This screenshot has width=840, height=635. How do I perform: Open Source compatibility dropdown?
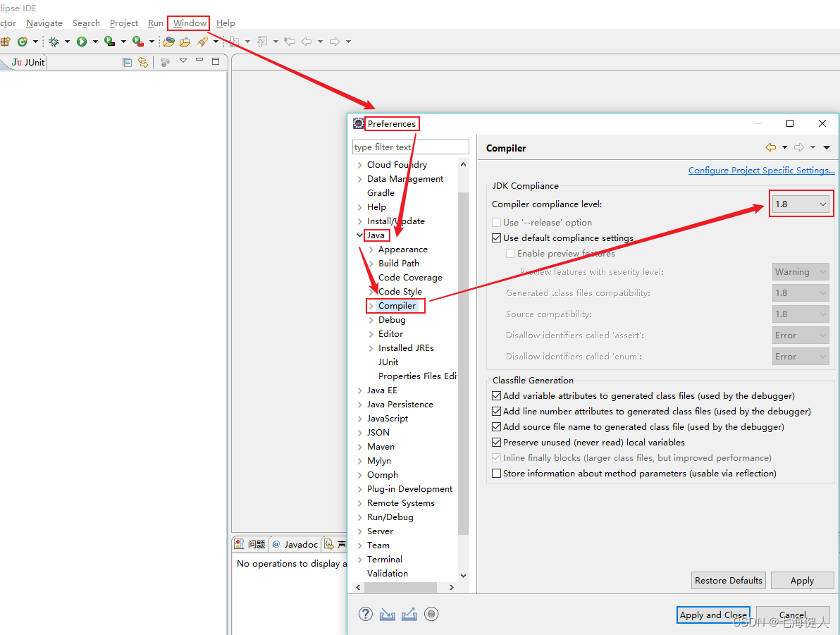801,314
